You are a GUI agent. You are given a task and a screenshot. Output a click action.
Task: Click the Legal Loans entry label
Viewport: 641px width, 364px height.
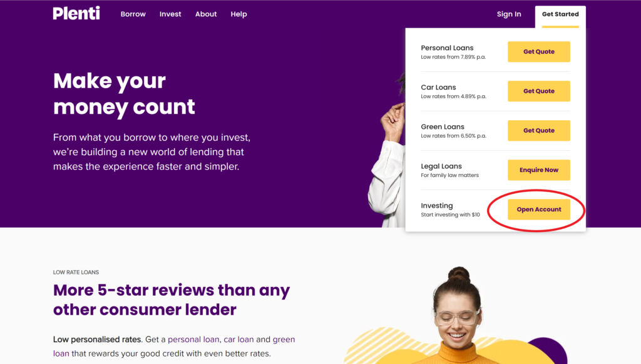point(441,166)
